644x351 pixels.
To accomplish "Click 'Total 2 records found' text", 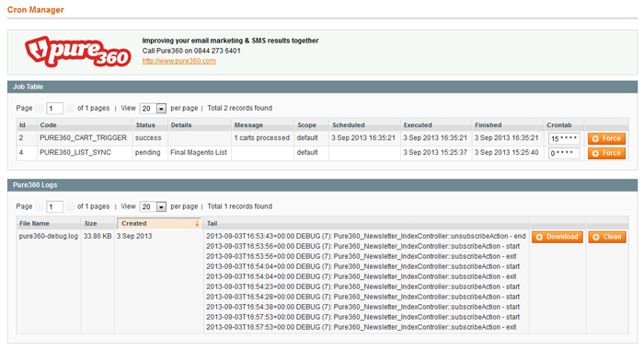I will point(239,108).
